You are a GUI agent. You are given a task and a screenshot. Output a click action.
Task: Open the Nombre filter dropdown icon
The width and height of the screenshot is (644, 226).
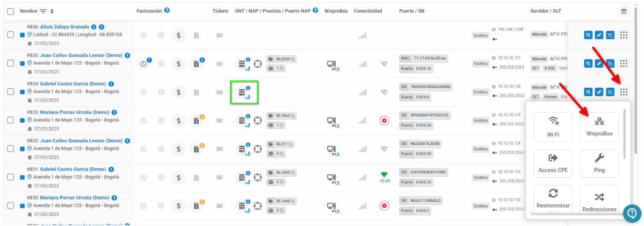click(x=43, y=11)
